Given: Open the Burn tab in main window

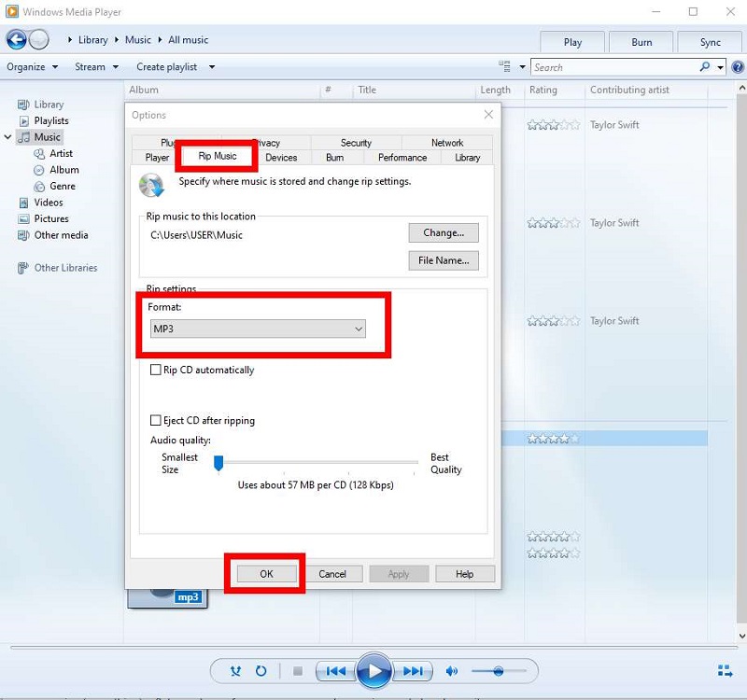Looking at the screenshot, I should point(641,42).
